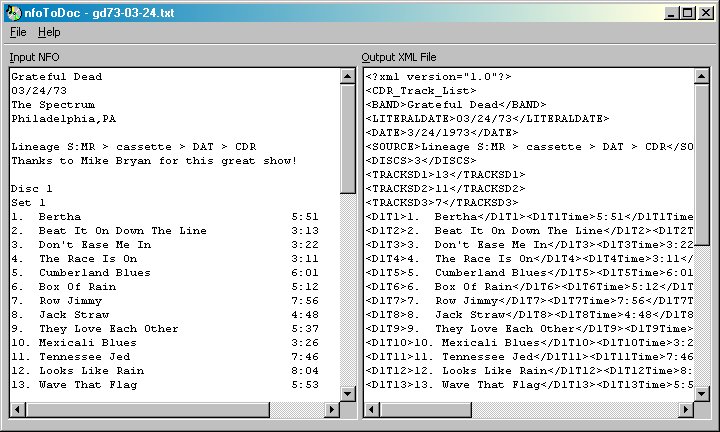
Task: Click '8. Jack Straw' input line
Action: pyautogui.click(x=60, y=314)
